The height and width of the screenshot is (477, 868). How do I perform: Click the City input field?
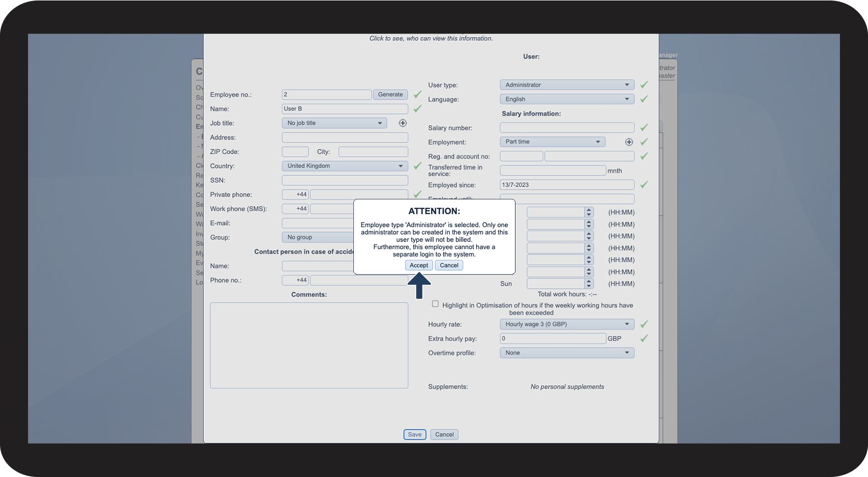373,152
